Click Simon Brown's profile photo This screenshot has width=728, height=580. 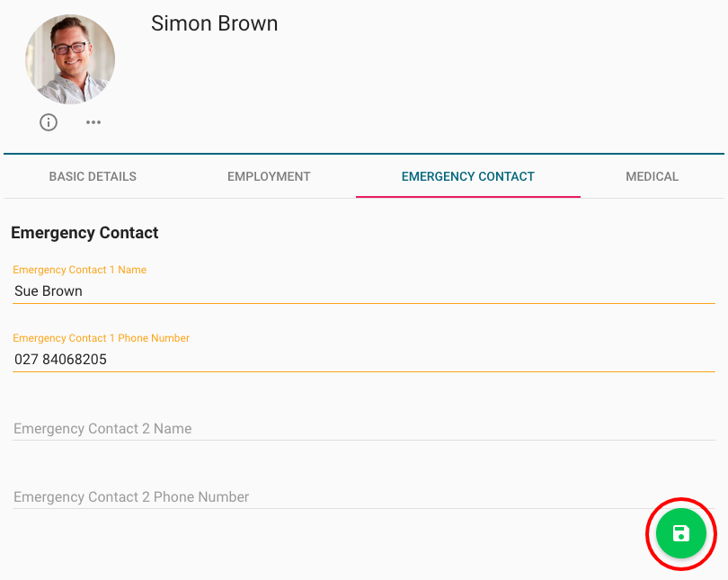70,59
